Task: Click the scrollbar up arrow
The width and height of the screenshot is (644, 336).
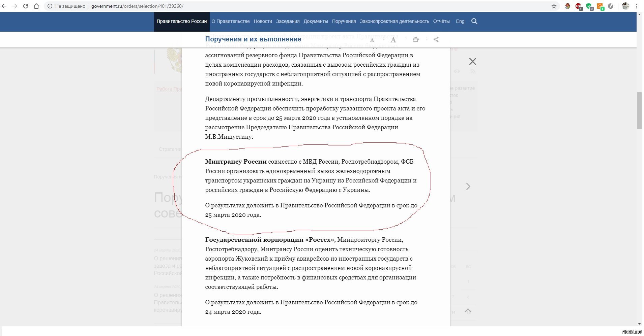Action: coord(640,15)
